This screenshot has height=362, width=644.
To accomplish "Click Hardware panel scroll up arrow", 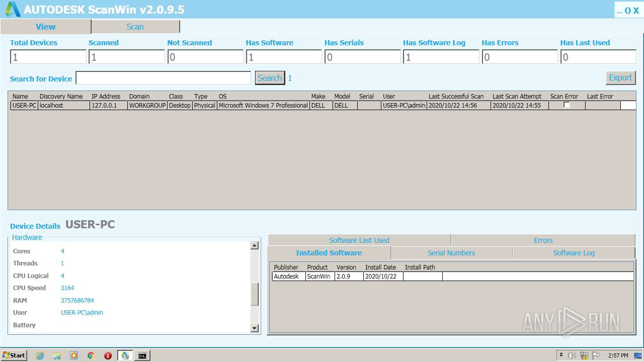I will [255, 245].
